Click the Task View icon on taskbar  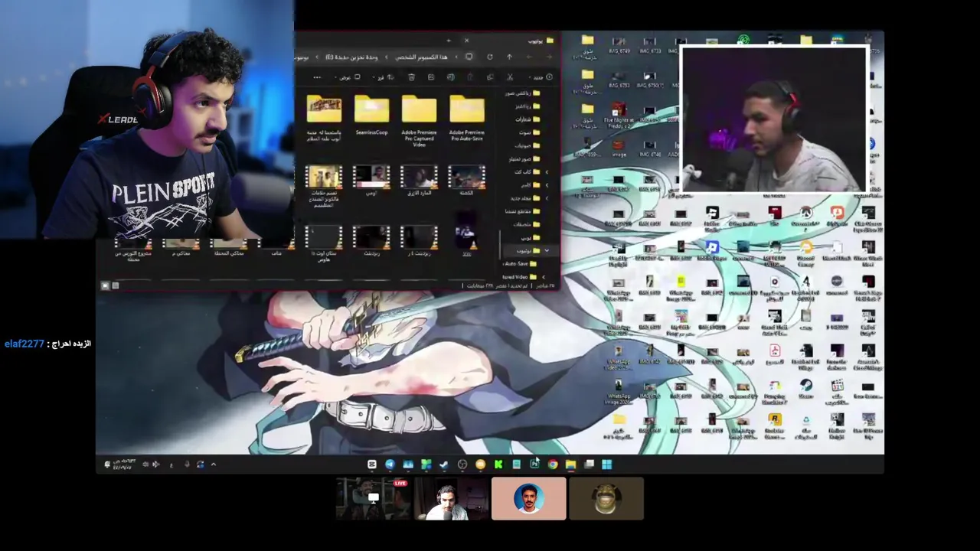tap(589, 465)
